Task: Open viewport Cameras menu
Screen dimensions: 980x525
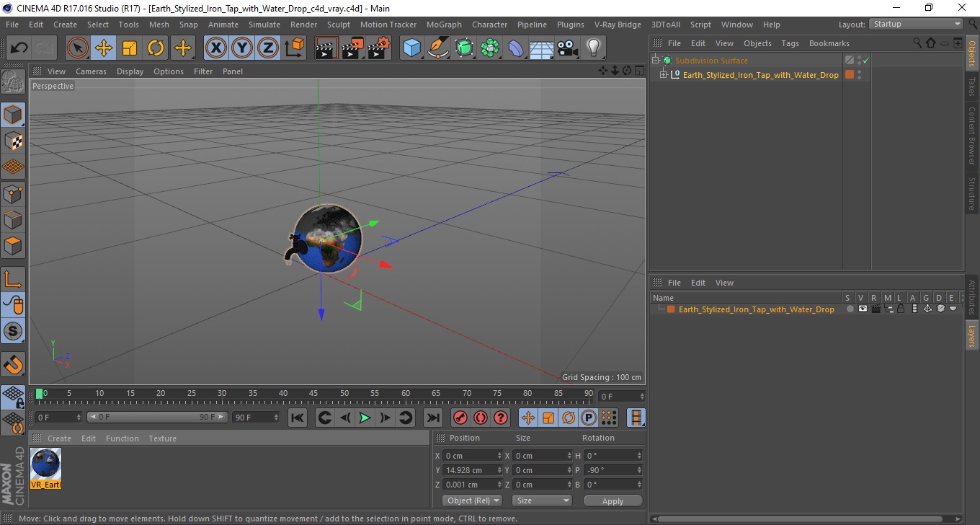Action: click(91, 71)
